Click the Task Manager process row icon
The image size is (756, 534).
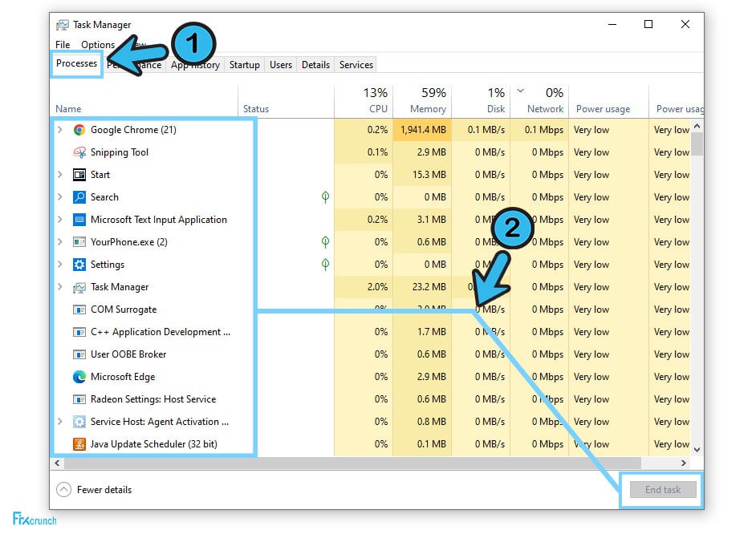coord(79,288)
